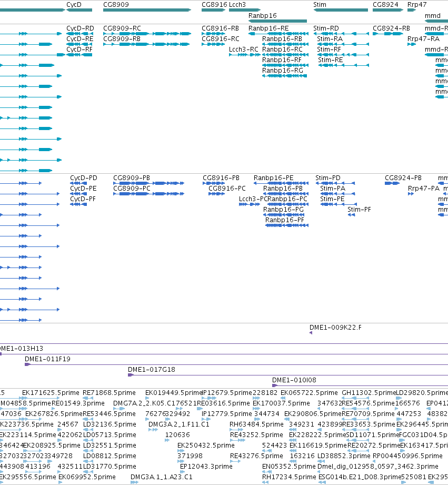Select the Stim-RD transcript
The width and height of the screenshot is (448, 485).
coord(341,34)
